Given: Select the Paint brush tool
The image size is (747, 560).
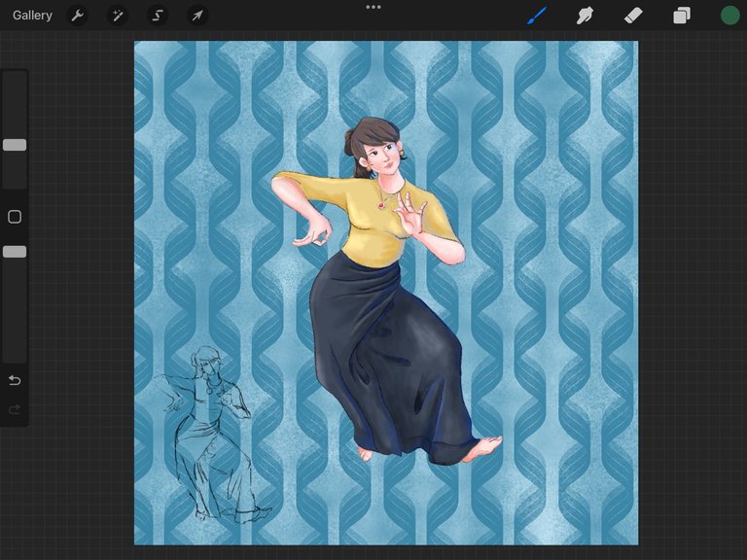Looking at the screenshot, I should tap(537, 16).
